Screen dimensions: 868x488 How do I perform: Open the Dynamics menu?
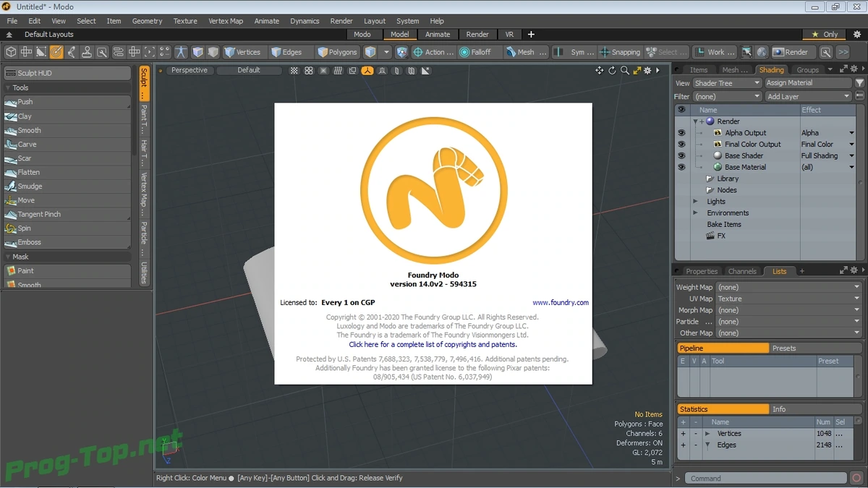pyautogui.click(x=305, y=21)
